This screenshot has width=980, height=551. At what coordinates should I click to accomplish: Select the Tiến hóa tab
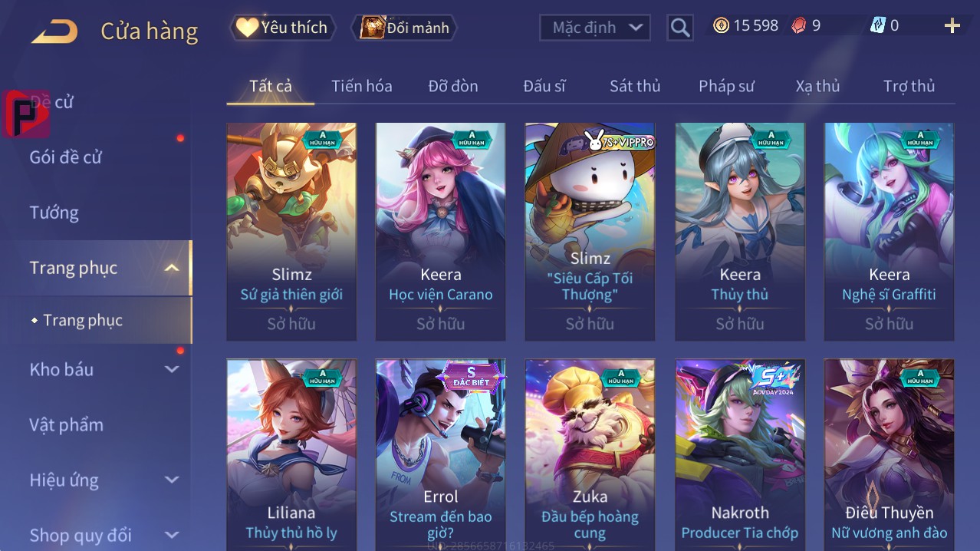pyautogui.click(x=362, y=86)
